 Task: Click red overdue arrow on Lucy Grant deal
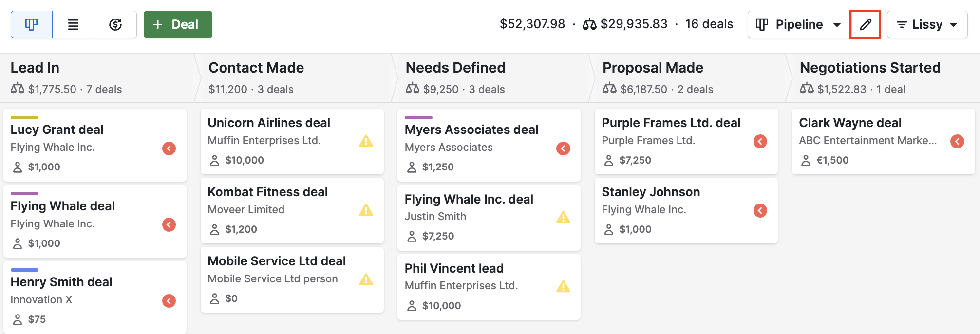pos(169,148)
